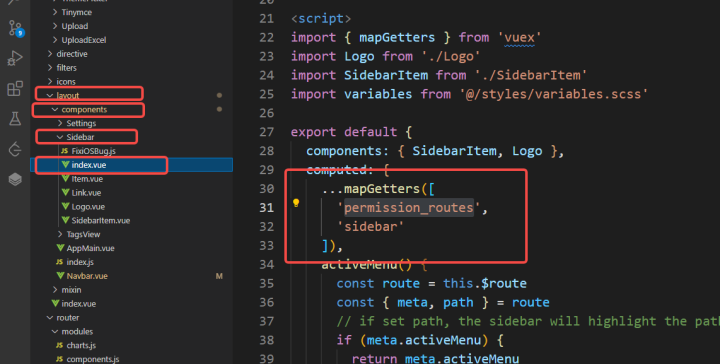Open components.js in router modules
The width and height of the screenshot is (720, 364).
click(x=92, y=359)
